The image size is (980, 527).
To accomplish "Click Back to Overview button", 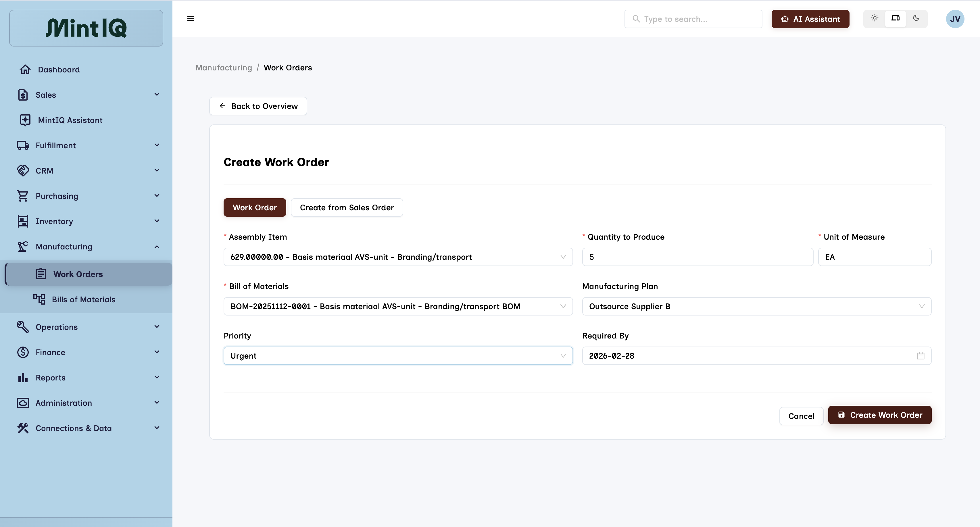I will (258, 106).
